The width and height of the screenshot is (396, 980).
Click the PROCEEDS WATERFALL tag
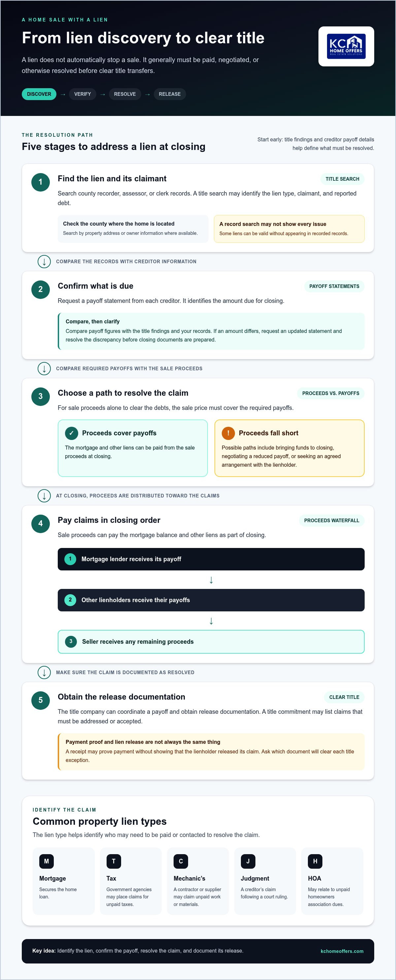point(331,521)
